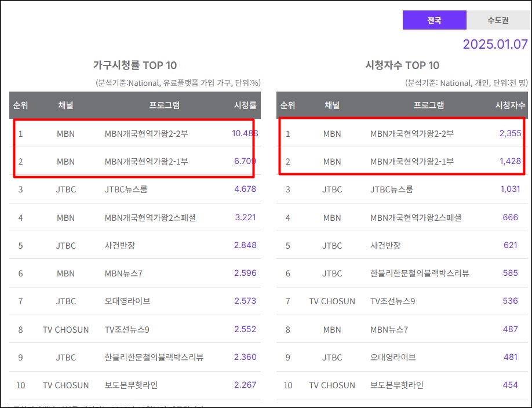The image size is (532, 408).
Task: Click the household ratings analysis criteria note
Action: [178, 83]
